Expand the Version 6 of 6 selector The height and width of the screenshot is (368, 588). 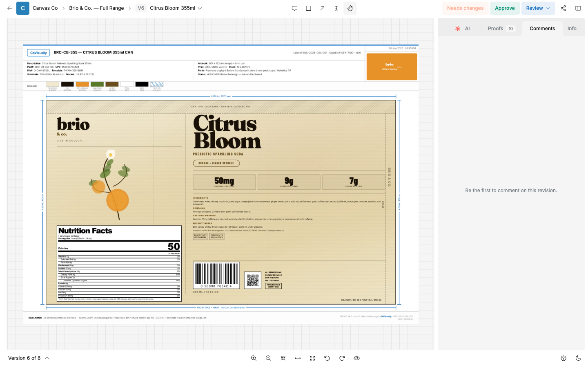(x=29, y=358)
